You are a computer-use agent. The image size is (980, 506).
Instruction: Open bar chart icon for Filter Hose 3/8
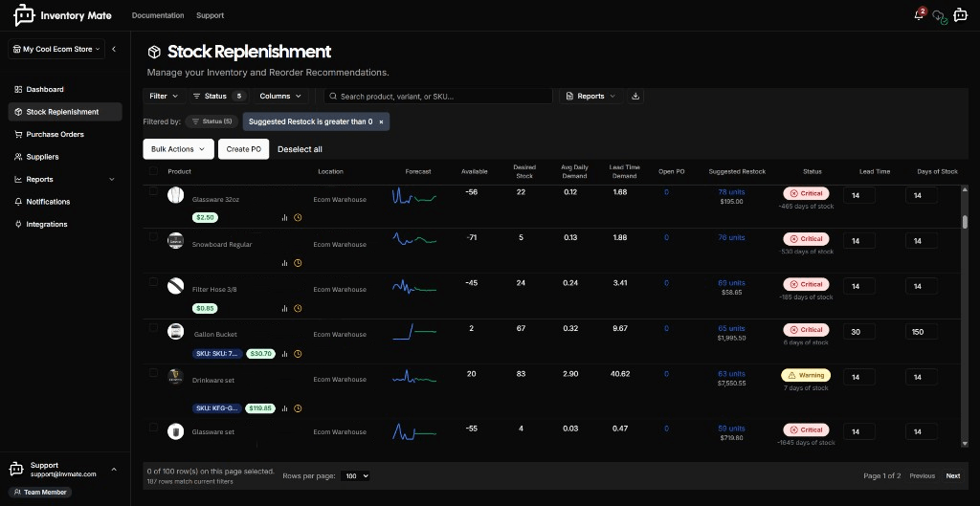tap(284, 308)
